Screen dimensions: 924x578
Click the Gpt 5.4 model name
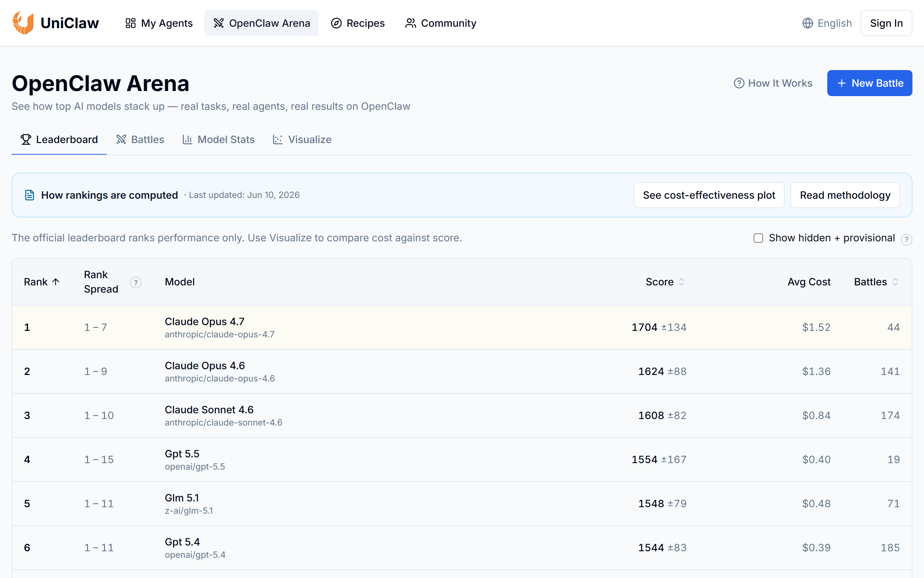(x=182, y=542)
